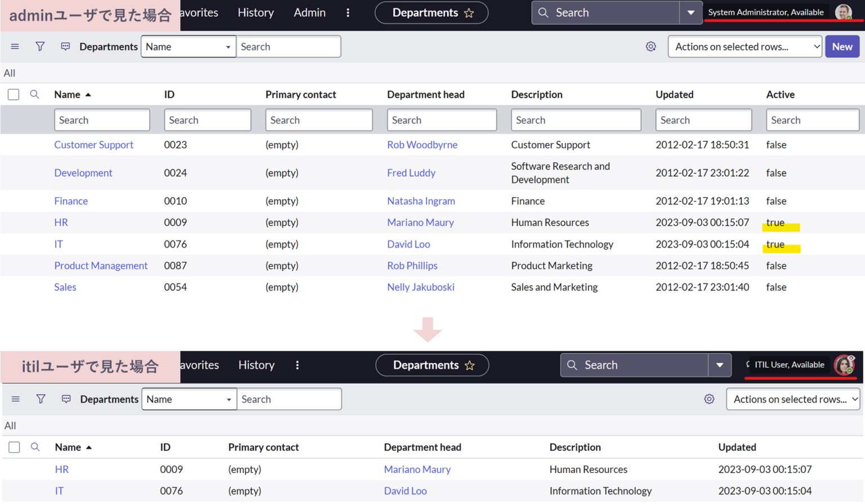This screenshot has height=504, width=865.
Task: Open the filter builder funnel icon
Action: pos(39,46)
